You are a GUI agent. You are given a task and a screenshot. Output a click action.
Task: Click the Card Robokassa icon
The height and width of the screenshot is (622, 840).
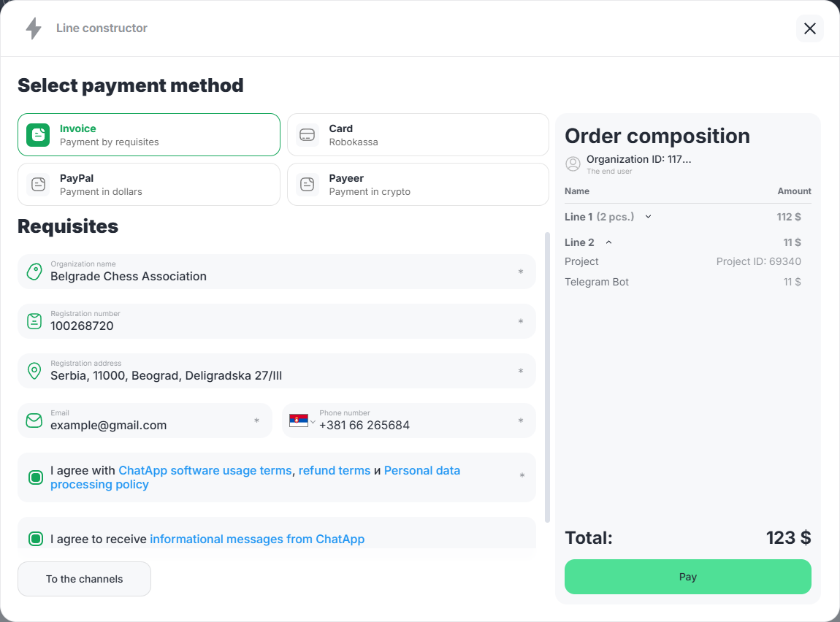pyautogui.click(x=308, y=135)
